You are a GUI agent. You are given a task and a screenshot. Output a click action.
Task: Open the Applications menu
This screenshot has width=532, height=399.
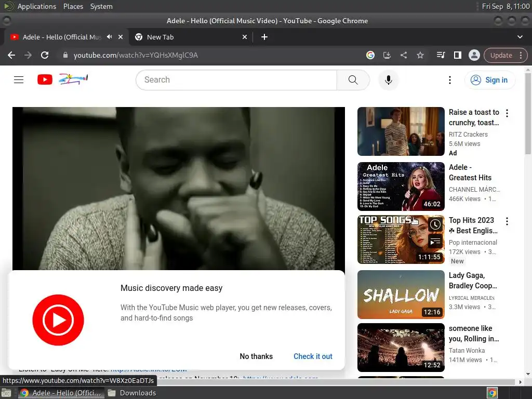37,6
